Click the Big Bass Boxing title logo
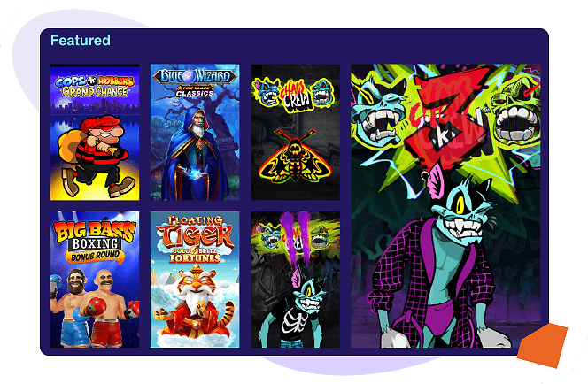This screenshot has height=384, width=588. point(95,242)
